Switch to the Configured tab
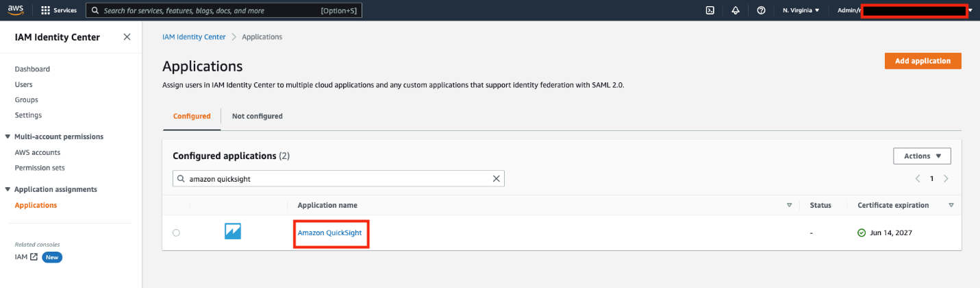Screen dimensions: 980x288 (x=192, y=116)
